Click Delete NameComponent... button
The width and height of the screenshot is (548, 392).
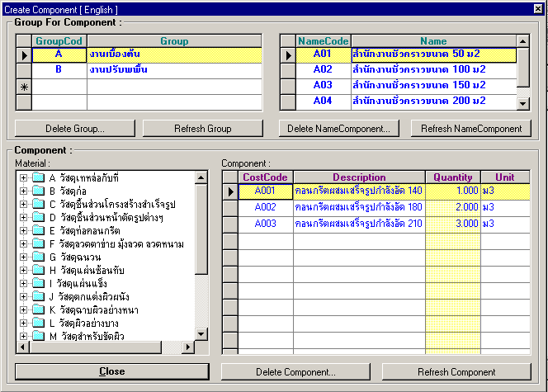click(338, 129)
